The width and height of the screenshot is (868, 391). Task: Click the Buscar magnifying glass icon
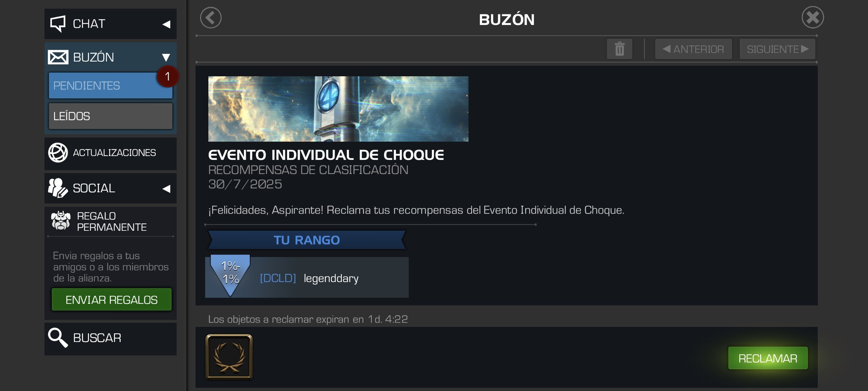58,337
